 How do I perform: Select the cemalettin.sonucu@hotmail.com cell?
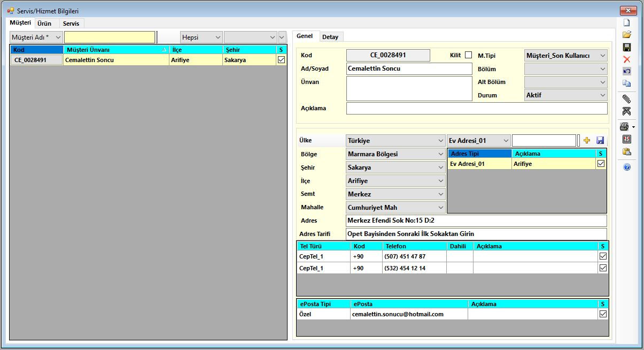[x=409, y=314]
